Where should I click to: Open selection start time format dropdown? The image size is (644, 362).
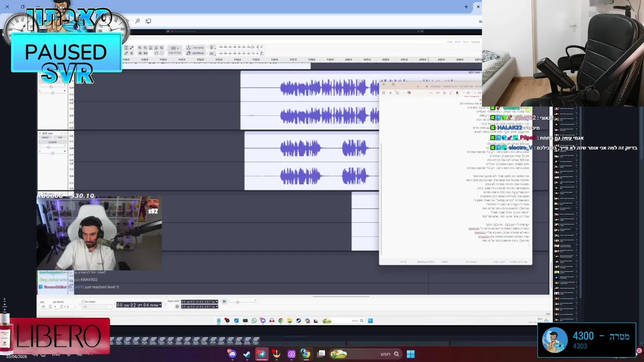[x=216, y=302]
